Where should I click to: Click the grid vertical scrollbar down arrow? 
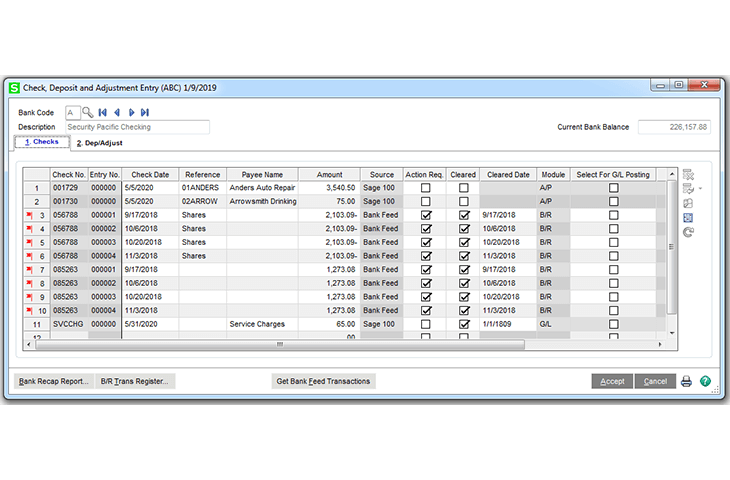point(672,333)
